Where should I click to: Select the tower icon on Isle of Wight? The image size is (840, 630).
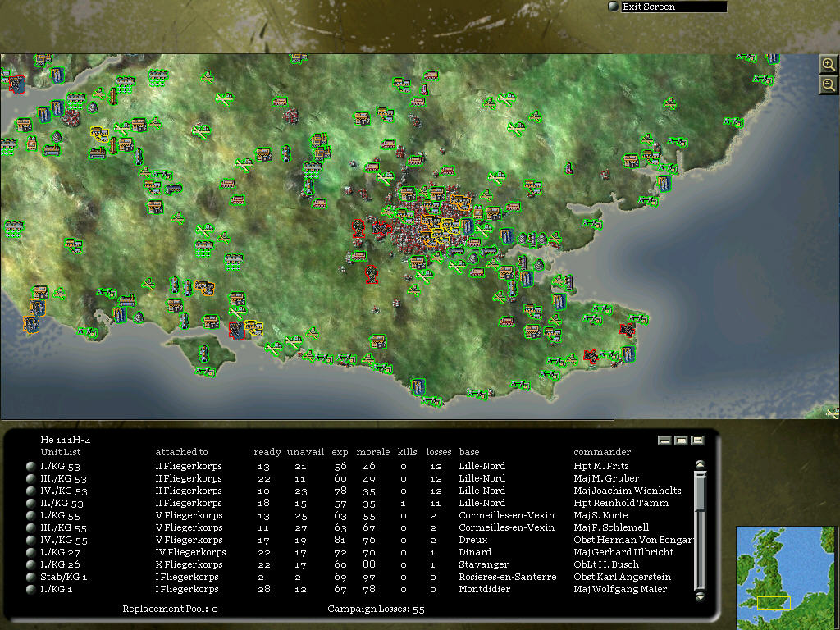204,354
